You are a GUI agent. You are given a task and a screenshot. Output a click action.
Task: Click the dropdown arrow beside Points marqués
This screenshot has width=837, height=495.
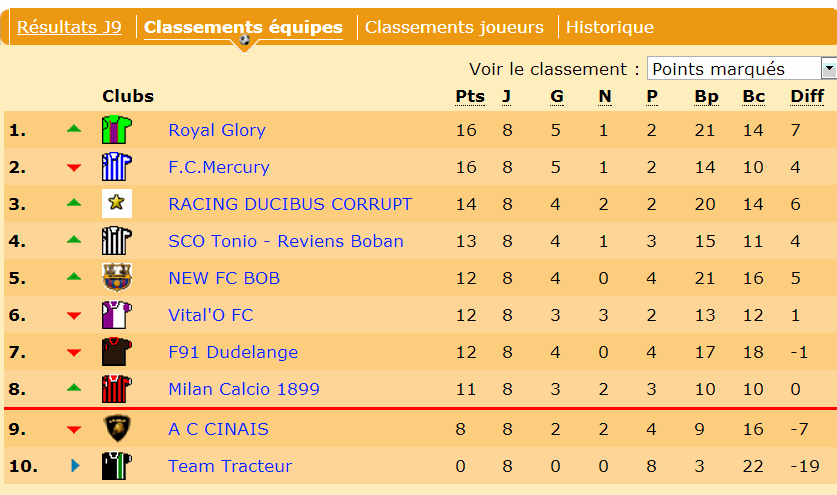[829, 69]
